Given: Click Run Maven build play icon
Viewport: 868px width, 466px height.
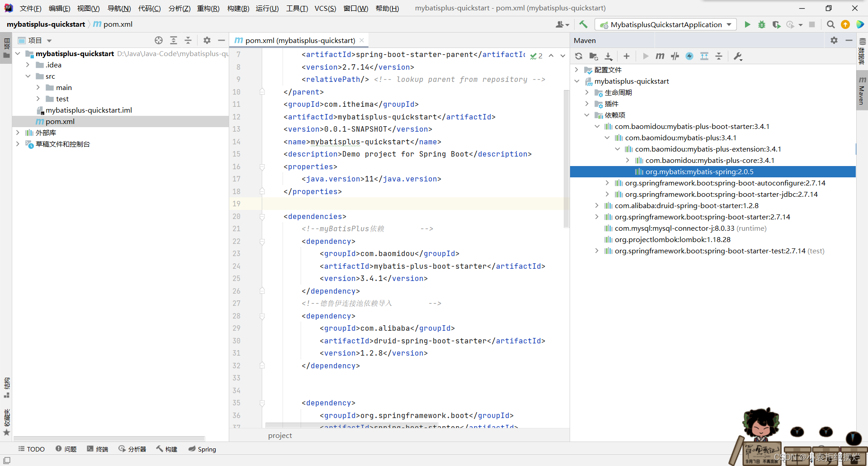Looking at the screenshot, I should pos(646,56).
